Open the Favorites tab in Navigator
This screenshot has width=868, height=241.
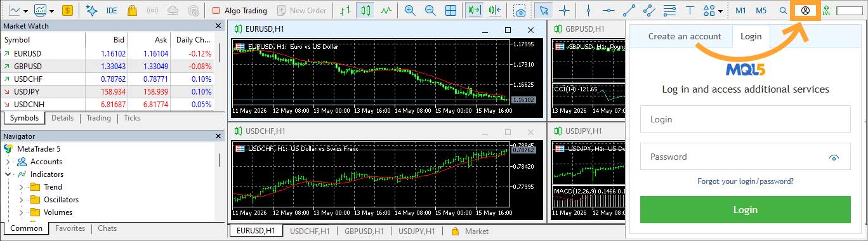click(x=70, y=228)
